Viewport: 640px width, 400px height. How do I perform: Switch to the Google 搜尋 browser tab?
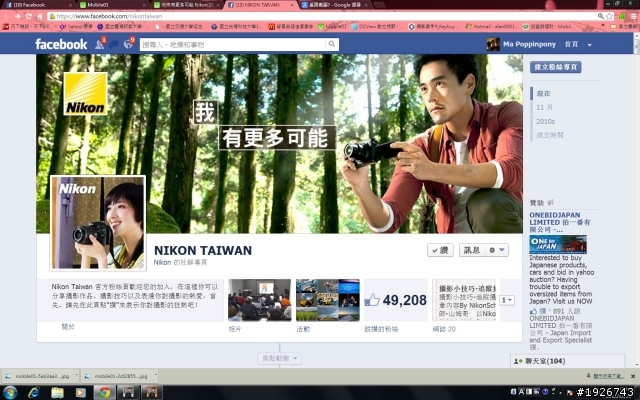click(335, 5)
